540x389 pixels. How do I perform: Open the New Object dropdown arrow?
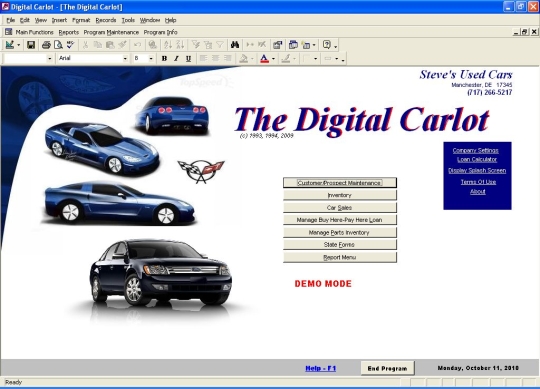click(314, 45)
